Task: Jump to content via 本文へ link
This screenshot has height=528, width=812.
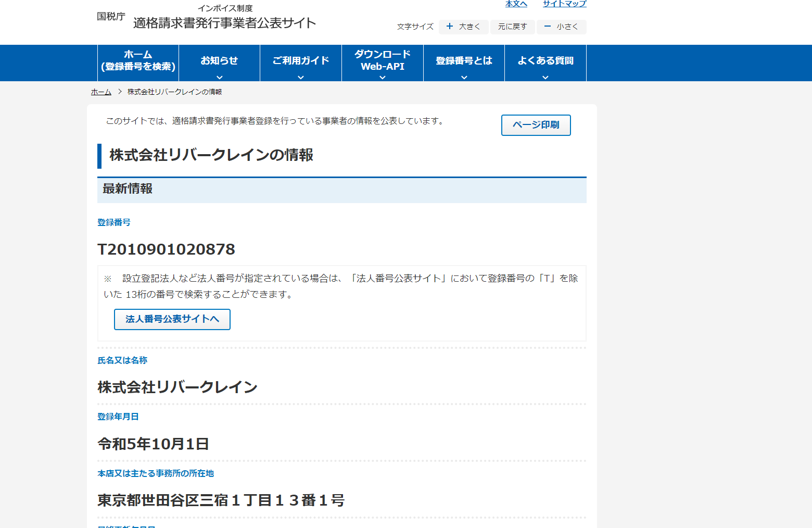Action: (516, 4)
